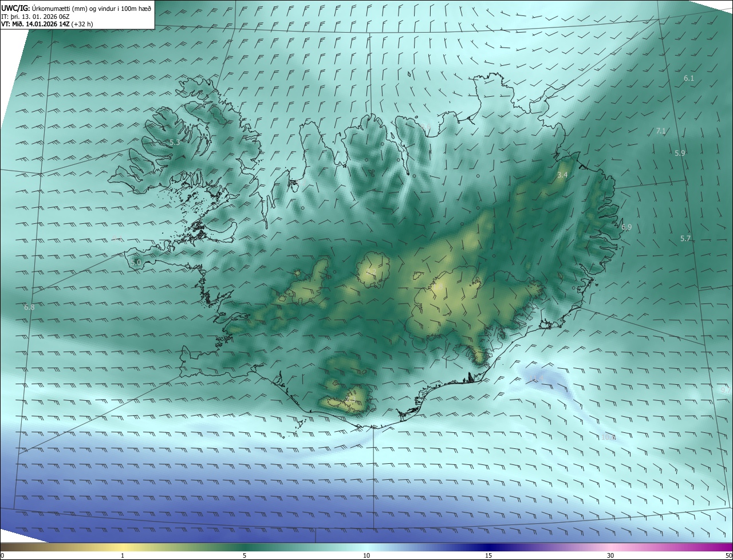Click the 5.9 value label on the map
Image resolution: width=733 pixels, height=560 pixels.
point(680,153)
